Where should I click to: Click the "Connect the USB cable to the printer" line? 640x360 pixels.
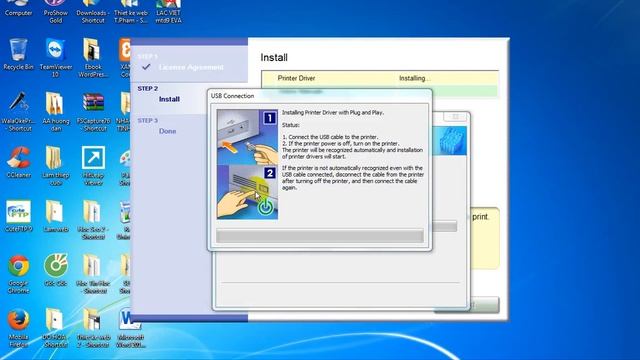point(330,137)
